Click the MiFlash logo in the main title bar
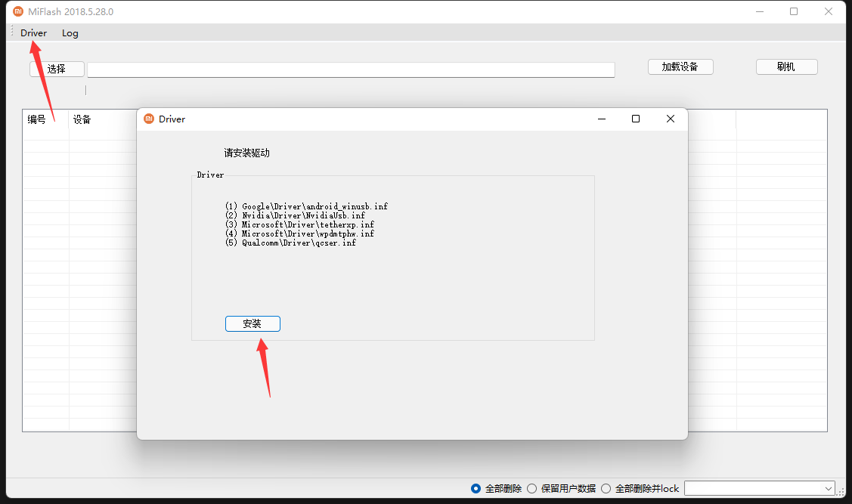The image size is (852, 504). pos(18,11)
